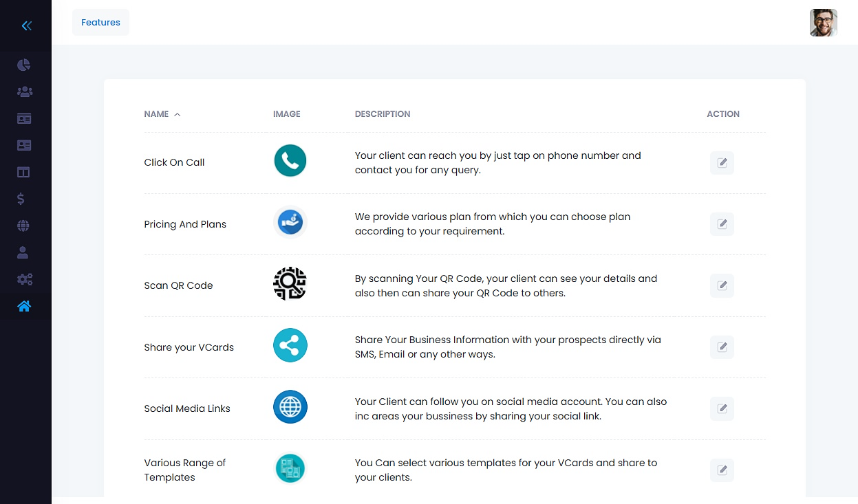Open the gears settings sidebar icon
This screenshot has width=858, height=504.
point(25,279)
